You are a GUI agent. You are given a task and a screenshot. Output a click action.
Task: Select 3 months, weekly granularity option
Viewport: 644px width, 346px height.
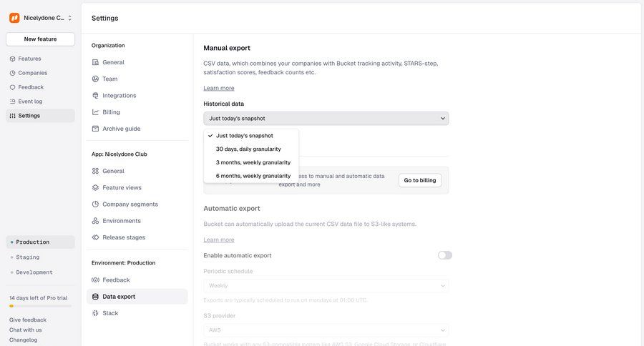click(253, 162)
